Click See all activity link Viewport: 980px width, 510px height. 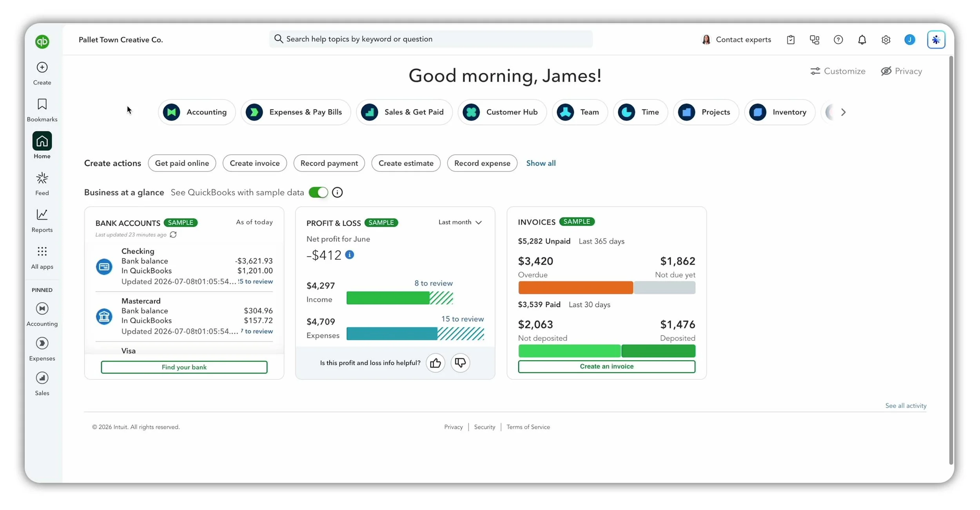906,406
